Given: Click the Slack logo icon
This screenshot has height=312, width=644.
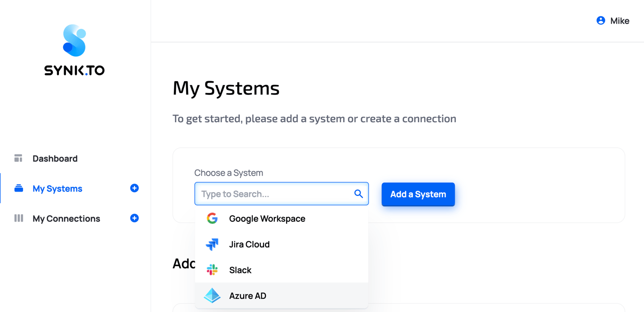Looking at the screenshot, I should coord(212,270).
